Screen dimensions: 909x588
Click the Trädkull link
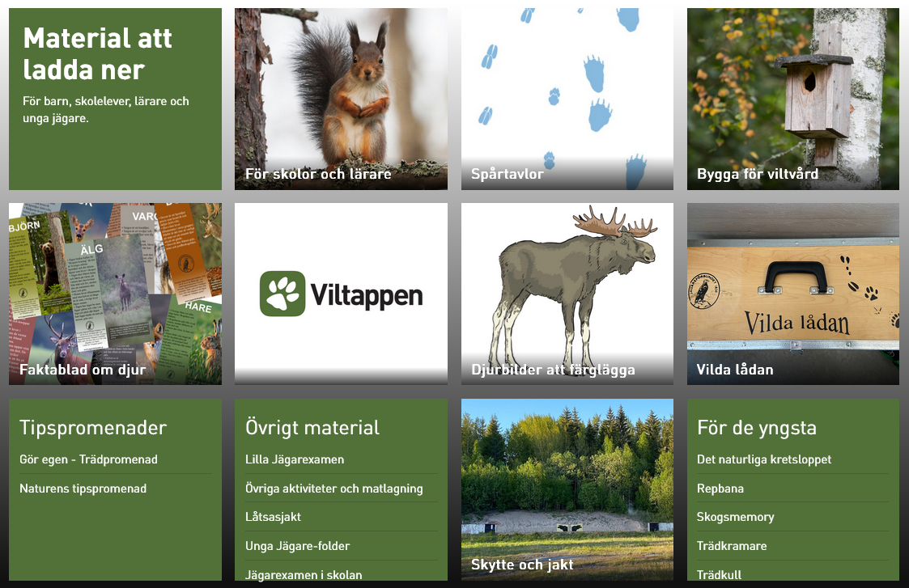coord(719,575)
